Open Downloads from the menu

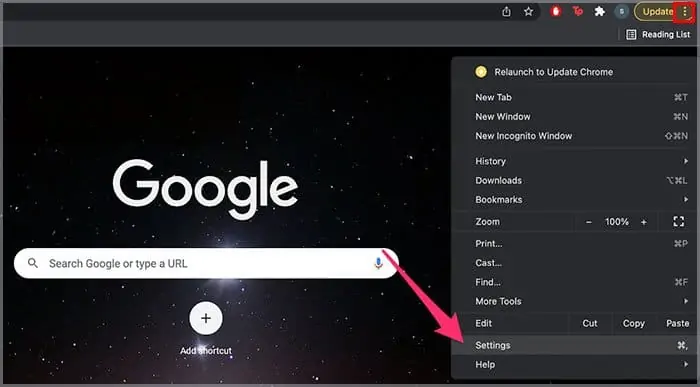575,180
